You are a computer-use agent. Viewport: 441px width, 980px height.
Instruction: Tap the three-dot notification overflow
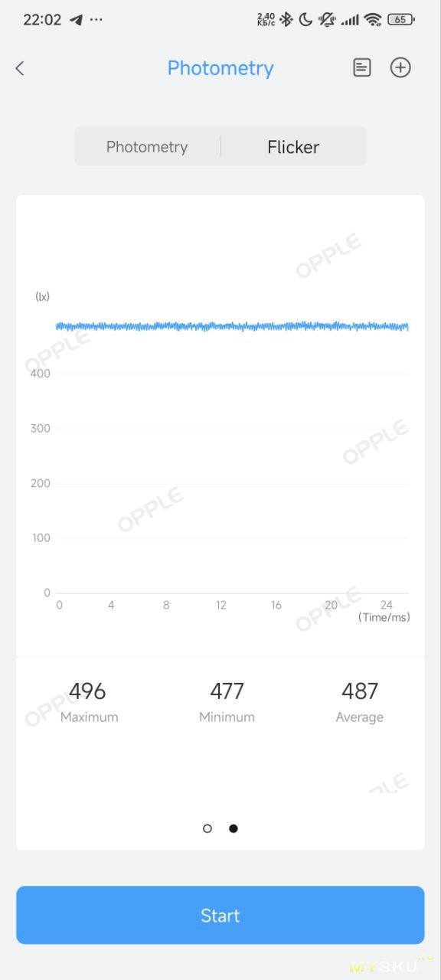point(96,20)
